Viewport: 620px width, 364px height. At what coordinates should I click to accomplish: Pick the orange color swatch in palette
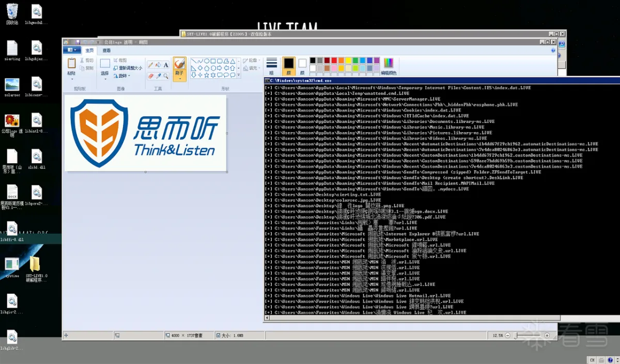(342, 60)
